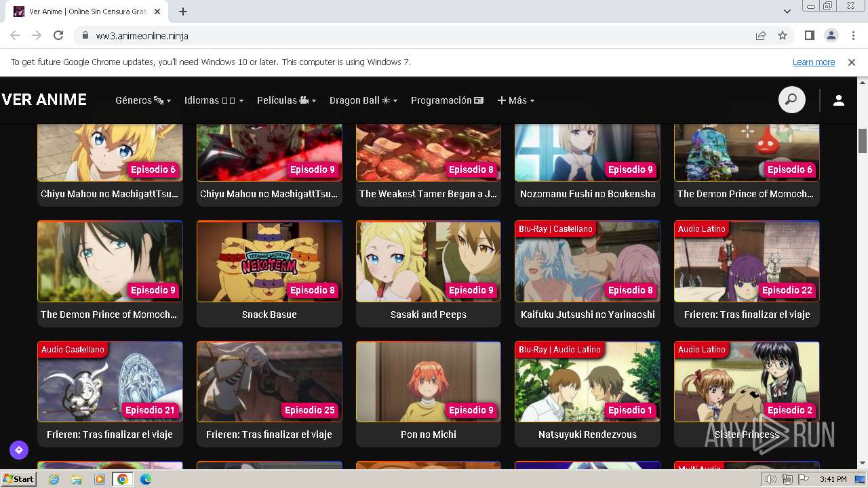
Task: Click the Kaifuku Jutsushi no Yarinaoshi title
Action: (x=587, y=314)
